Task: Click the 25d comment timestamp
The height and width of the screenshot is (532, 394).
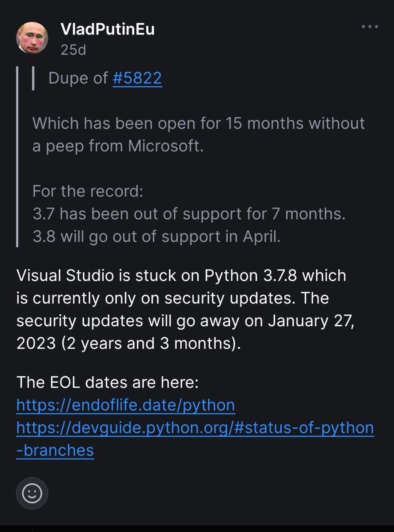Action: pyautogui.click(x=73, y=50)
